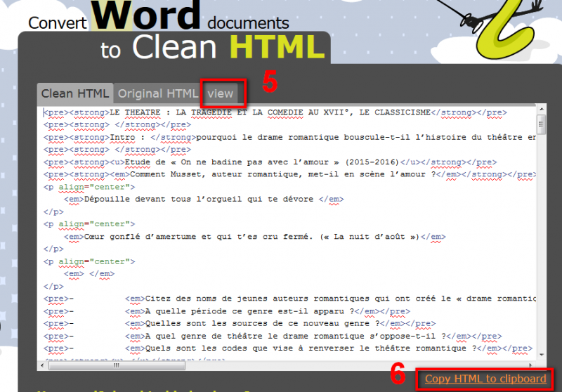This screenshot has height=392, width=562.
Task: Open the Original HTML tab
Action: click(157, 94)
